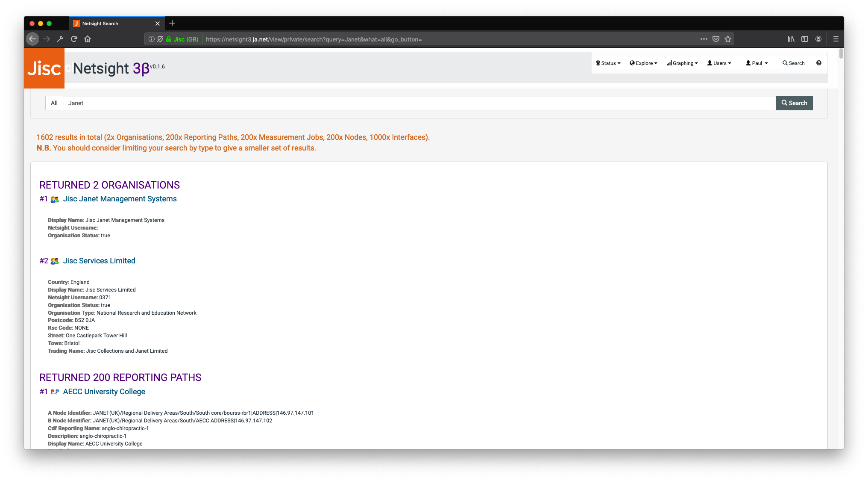
Task: Go to the browser home page
Action: (88, 39)
